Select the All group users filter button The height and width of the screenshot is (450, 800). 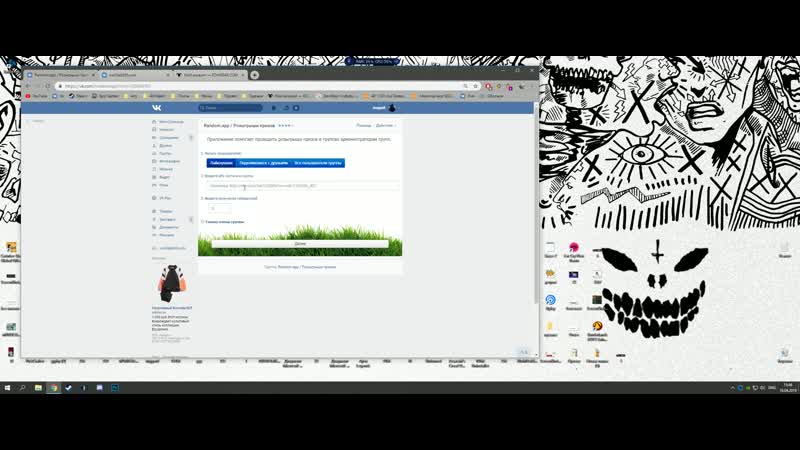pyautogui.click(x=318, y=163)
